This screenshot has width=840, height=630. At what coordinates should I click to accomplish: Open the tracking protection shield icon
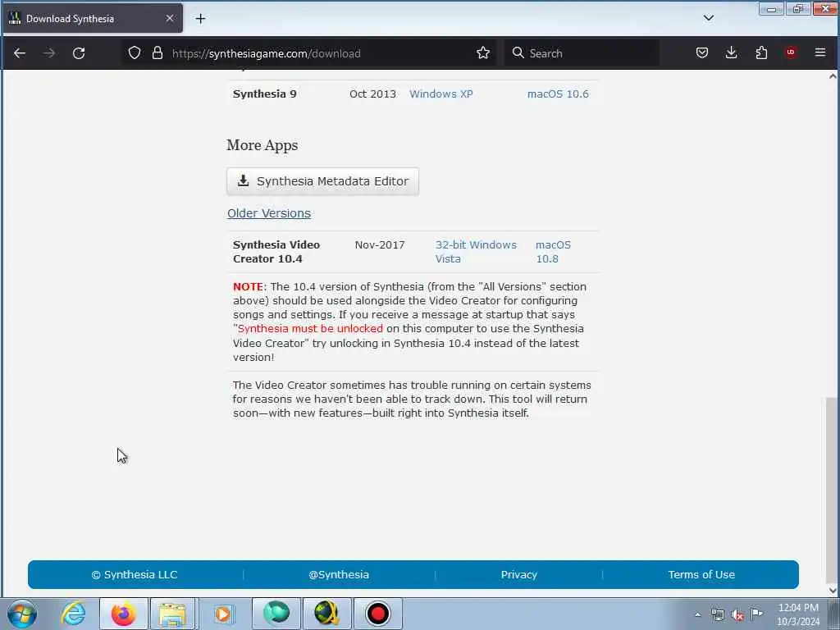135,52
